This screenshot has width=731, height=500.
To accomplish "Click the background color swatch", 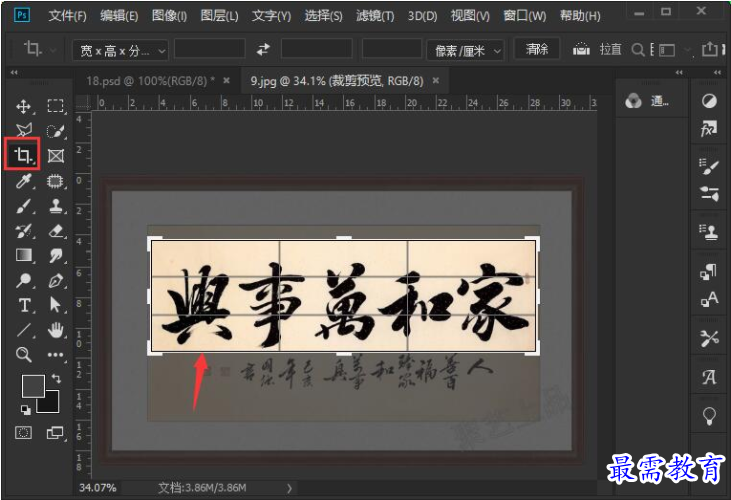I will (x=50, y=404).
